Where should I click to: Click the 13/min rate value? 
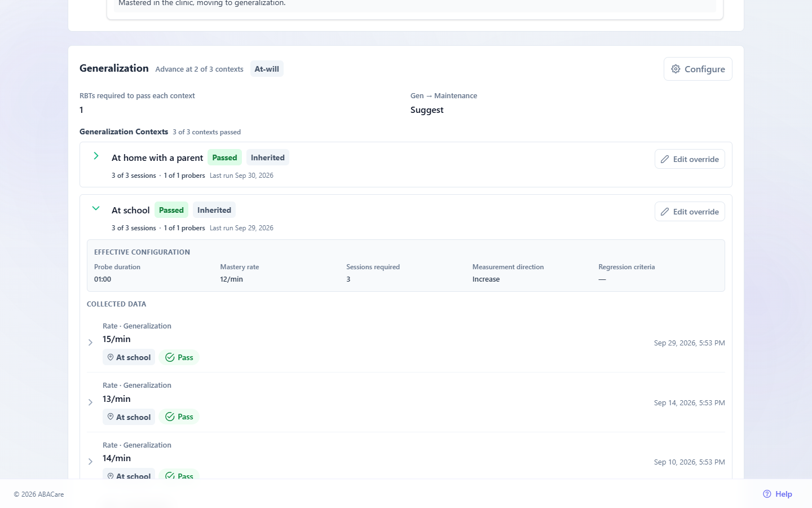click(117, 399)
